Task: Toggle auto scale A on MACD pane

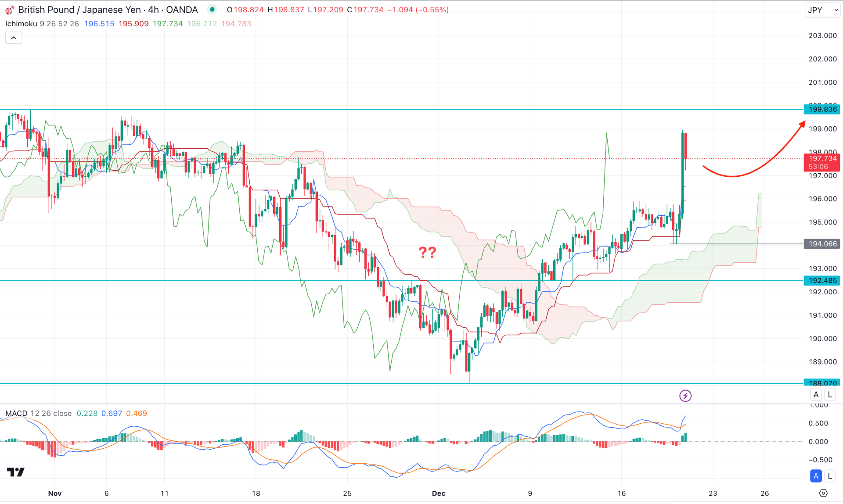Action: click(816, 476)
